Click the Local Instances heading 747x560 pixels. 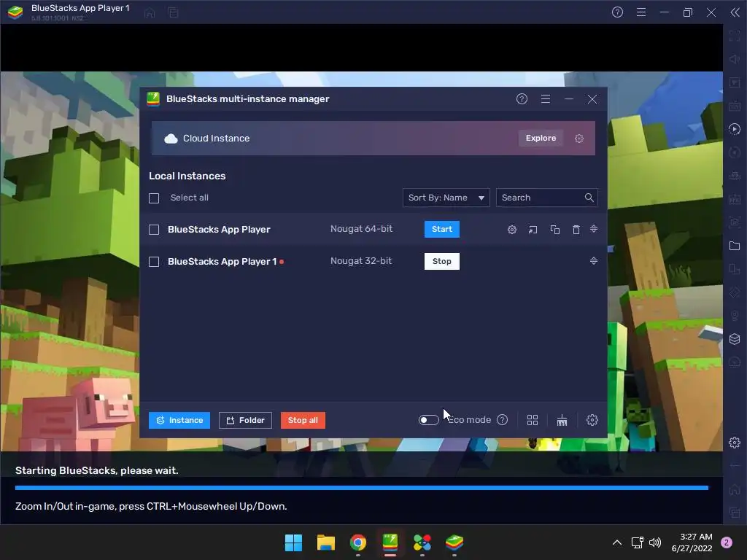click(x=187, y=176)
